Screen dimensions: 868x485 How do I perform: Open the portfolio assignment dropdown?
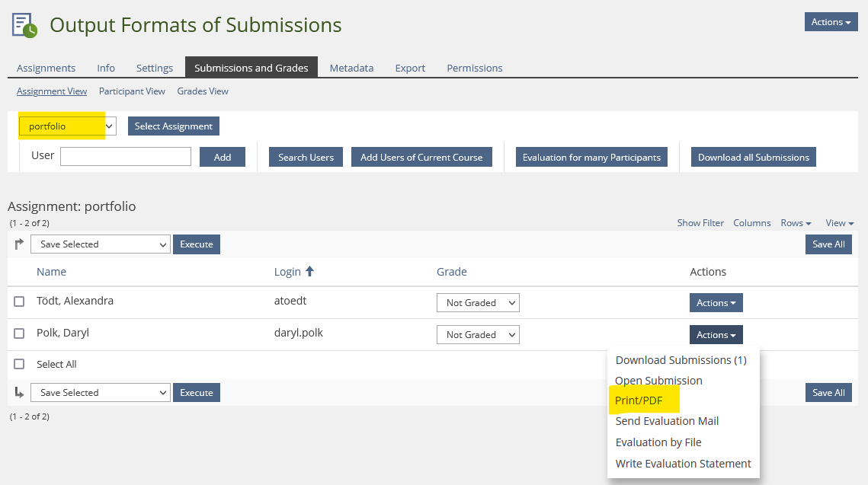tap(68, 126)
